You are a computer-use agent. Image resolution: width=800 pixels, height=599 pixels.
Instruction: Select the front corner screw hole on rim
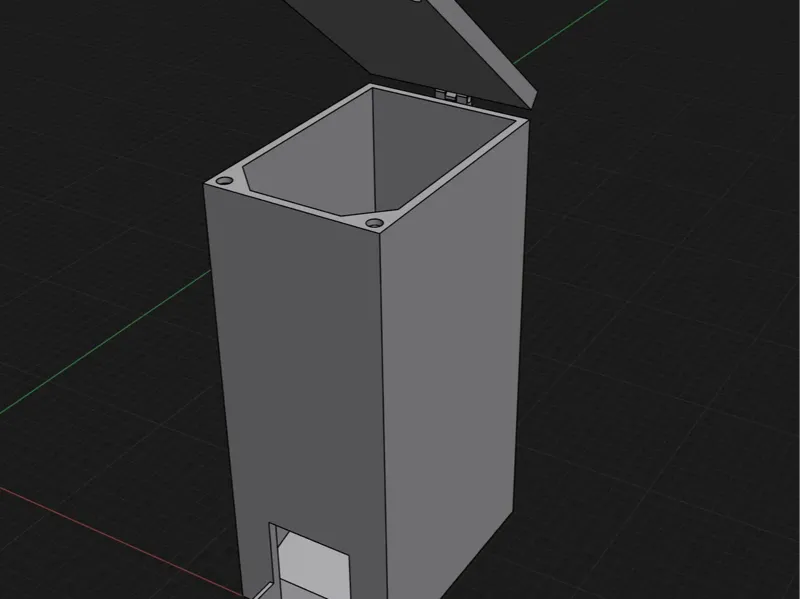click(375, 223)
